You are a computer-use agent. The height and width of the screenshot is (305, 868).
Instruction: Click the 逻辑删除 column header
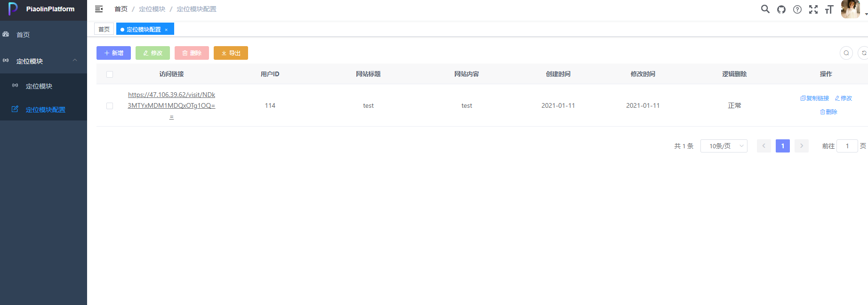(734, 74)
